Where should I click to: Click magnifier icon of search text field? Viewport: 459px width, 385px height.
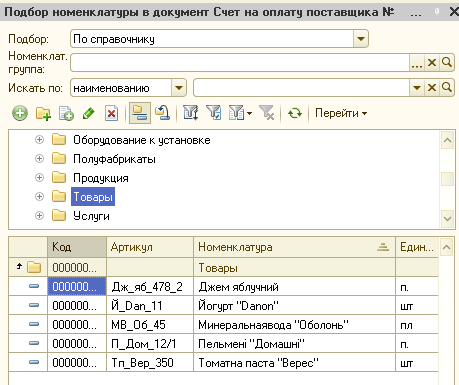tap(447, 88)
